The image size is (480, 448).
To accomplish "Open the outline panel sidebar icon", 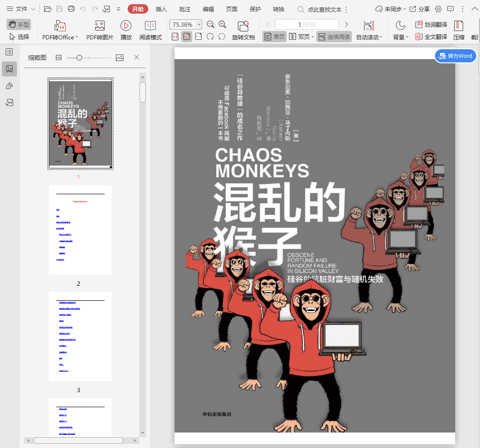I will point(9,52).
